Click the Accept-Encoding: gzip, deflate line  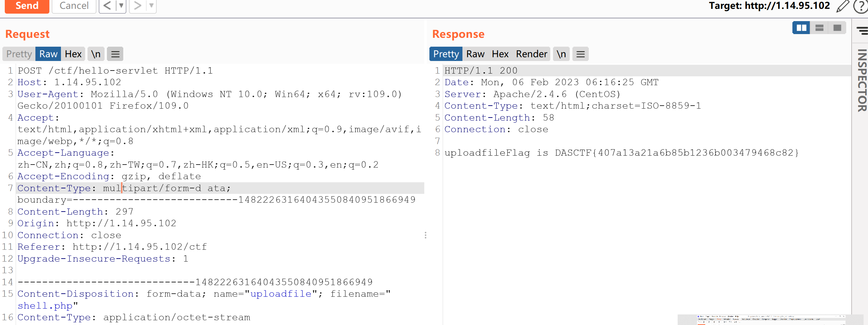tap(109, 176)
